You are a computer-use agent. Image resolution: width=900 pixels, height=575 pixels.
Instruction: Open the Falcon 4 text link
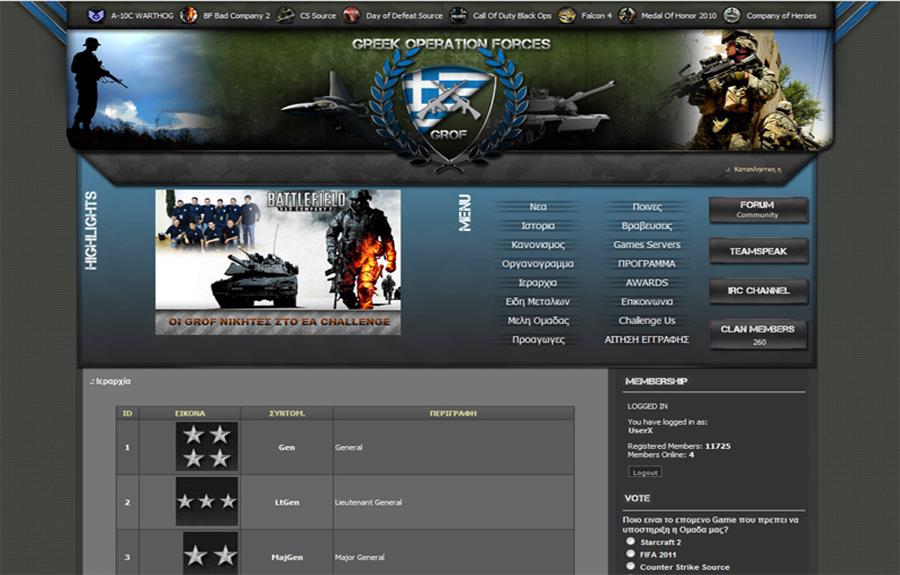coord(596,16)
